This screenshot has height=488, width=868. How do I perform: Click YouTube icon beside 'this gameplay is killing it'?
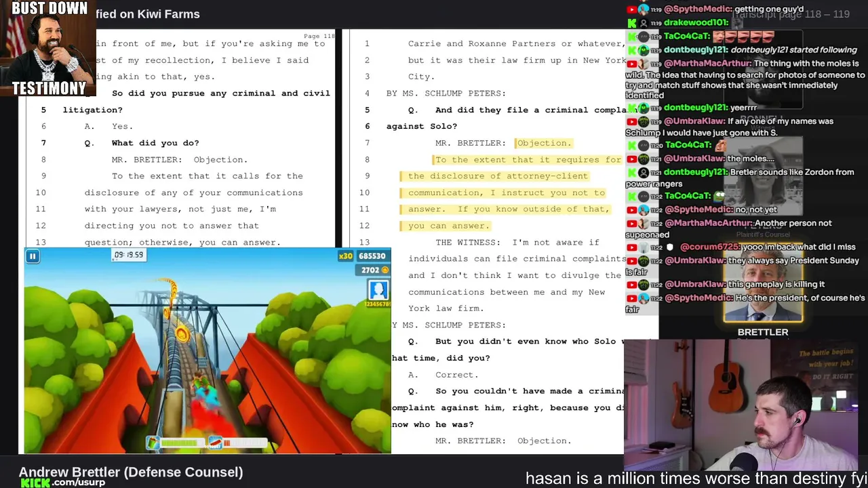click(631, 284)
